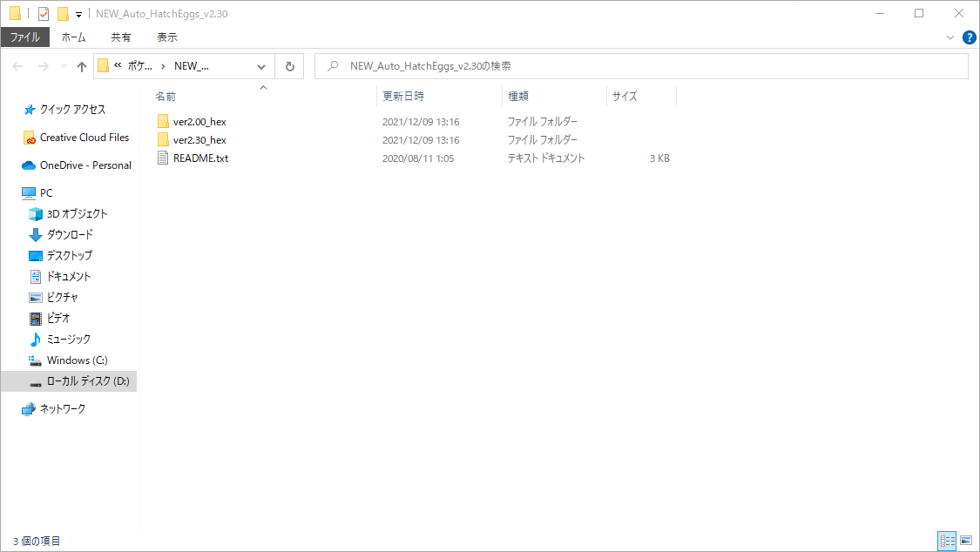The image size is (980, 552).
Task: Show hidden parent folders in address bar
Action: coord(118,65)
